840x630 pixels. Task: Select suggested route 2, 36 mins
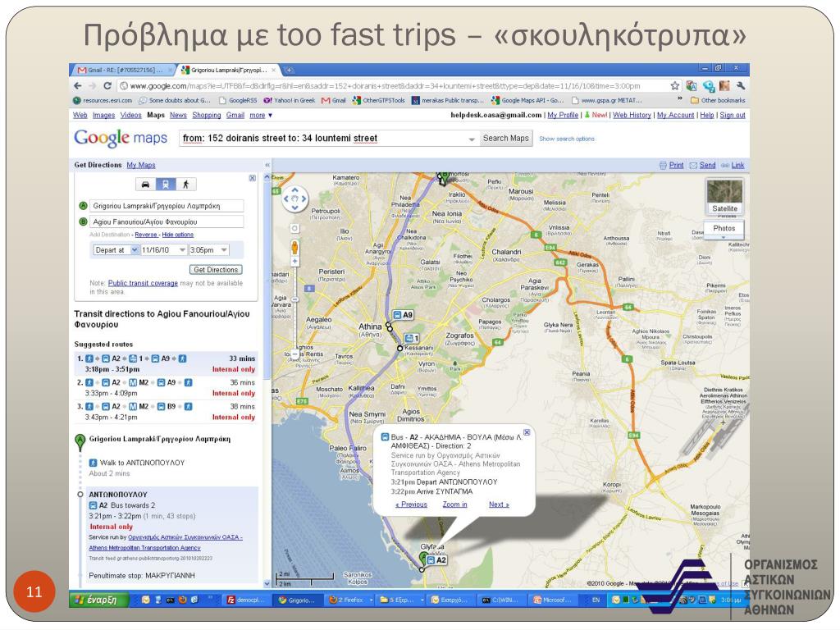click(166, 388)
